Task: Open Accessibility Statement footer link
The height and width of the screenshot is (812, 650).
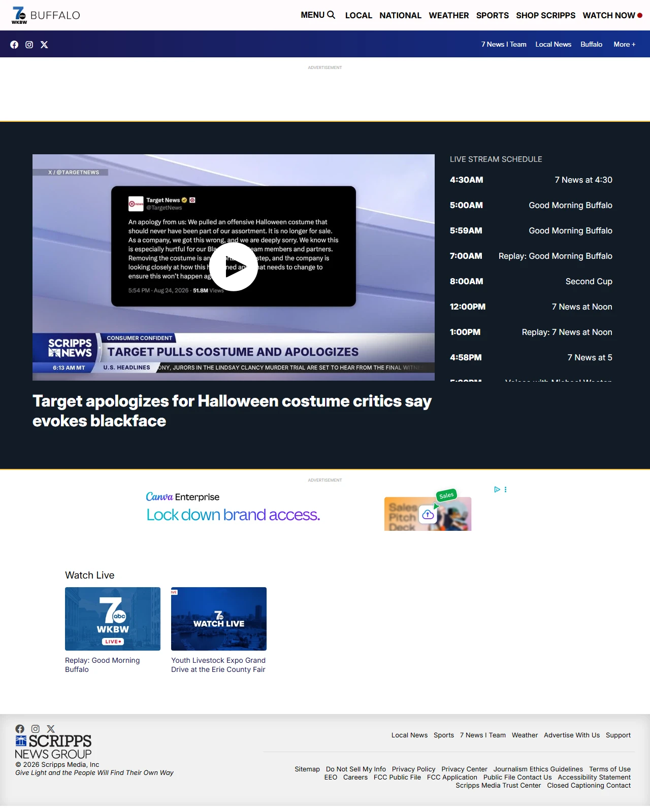Action: pyautogui.click(x=594, y=777)
